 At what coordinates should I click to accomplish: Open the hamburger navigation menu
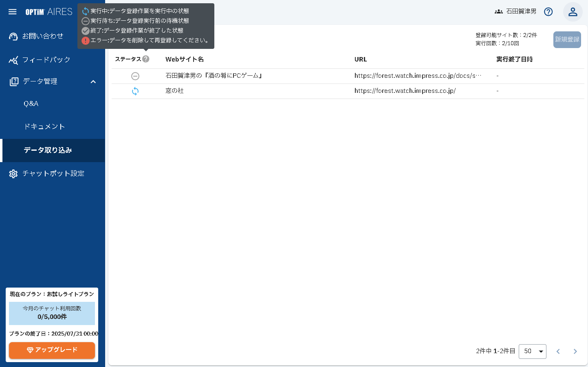[12, 11]
